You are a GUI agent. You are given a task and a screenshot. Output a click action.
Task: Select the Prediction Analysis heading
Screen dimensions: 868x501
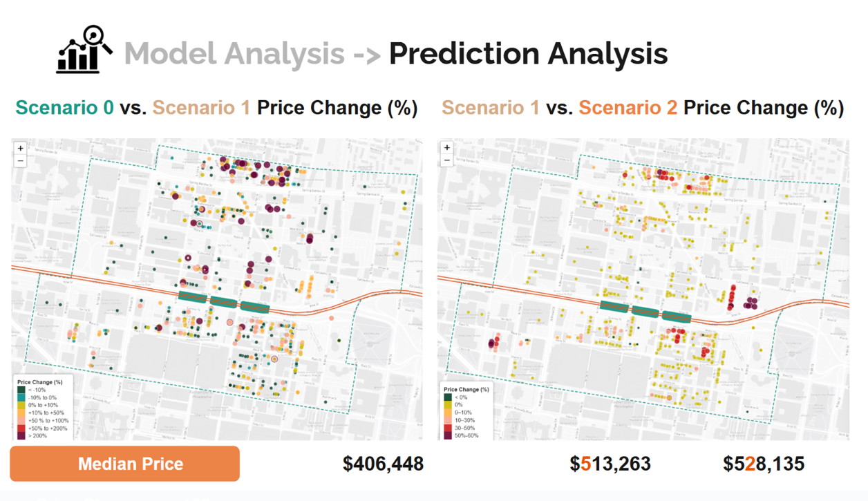[x=528, y=53]
